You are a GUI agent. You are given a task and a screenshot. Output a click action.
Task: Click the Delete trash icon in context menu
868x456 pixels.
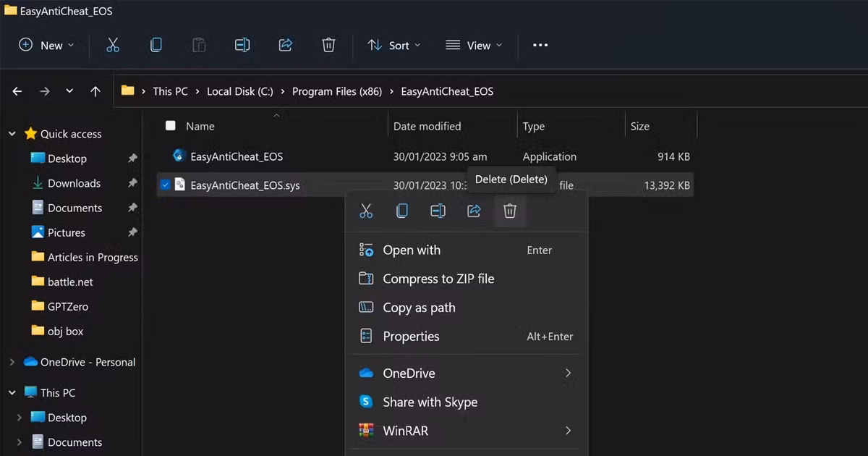tap(510, 211)
